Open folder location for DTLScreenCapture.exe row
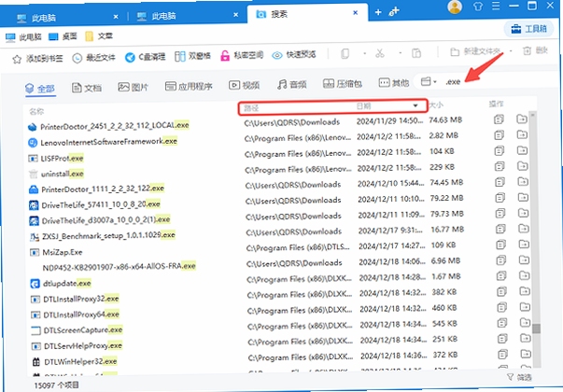Screen dimensions: 563x392 [525, 322]
